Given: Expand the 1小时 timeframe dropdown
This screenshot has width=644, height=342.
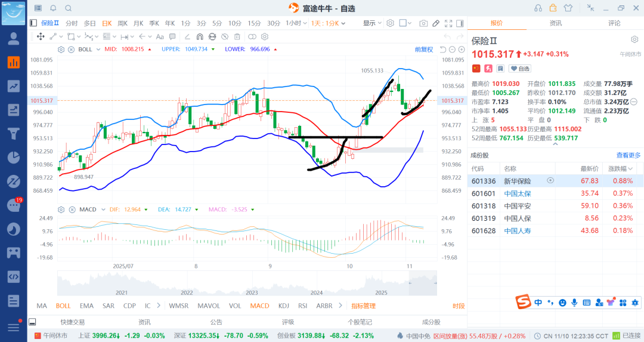Looking at the screenshot, I should pyautogui.click(x=295, y=23).
